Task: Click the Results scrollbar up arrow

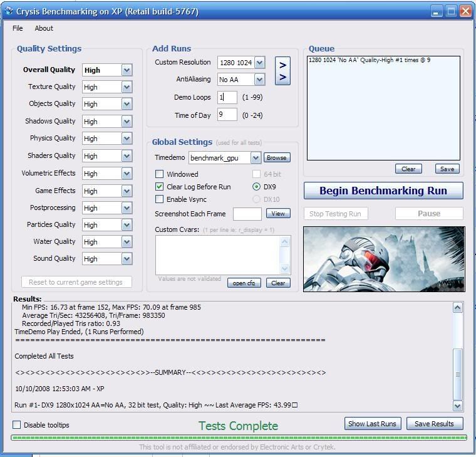Action: 457,308
